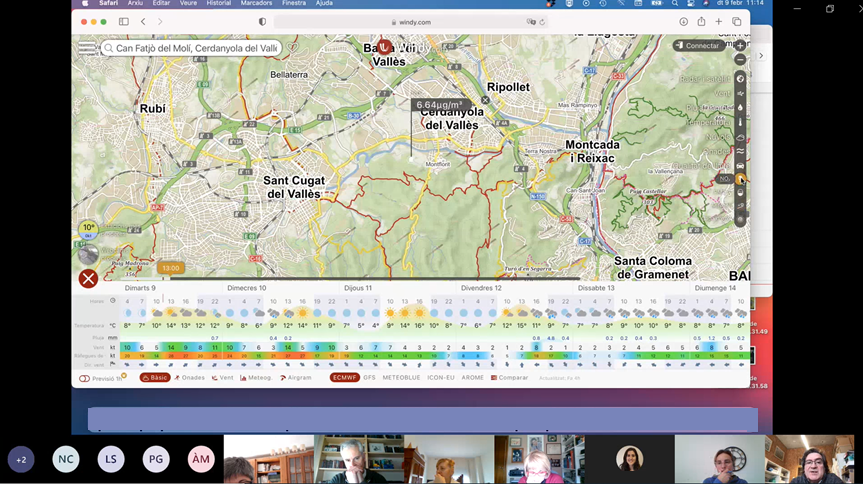Click the °C temperature unit

(113, 325)
